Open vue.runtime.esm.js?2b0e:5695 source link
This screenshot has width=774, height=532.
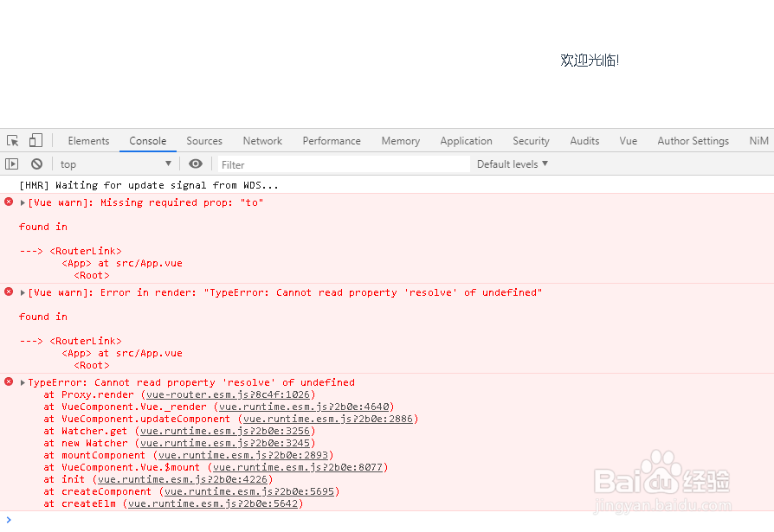tap(249, 491)
